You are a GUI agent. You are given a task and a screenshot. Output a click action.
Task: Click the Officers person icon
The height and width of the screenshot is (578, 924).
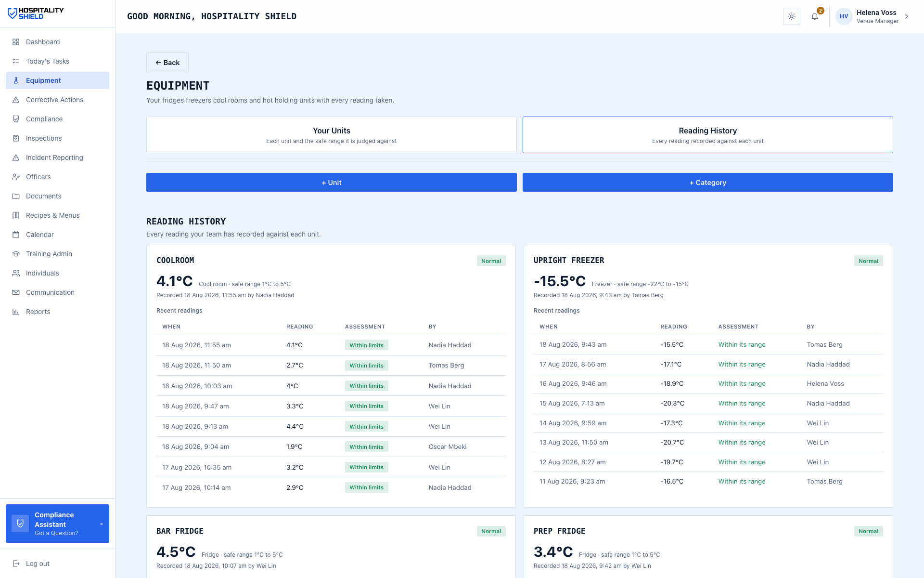pos(16,177)
